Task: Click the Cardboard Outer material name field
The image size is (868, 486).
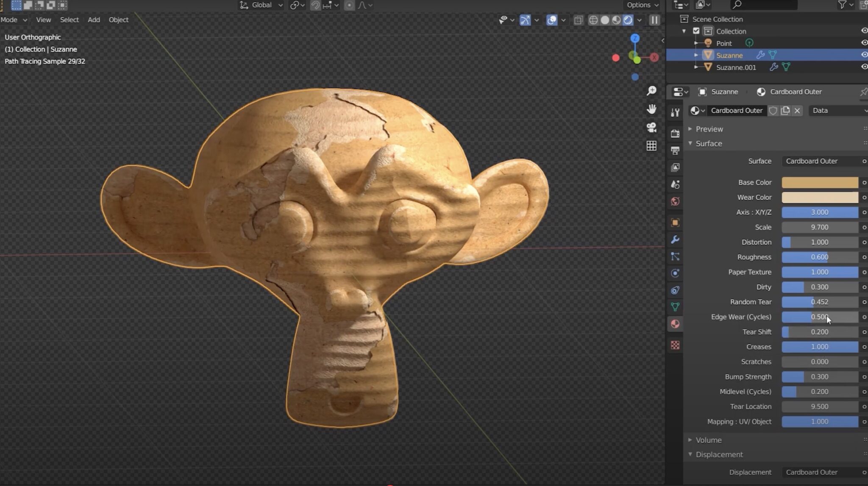Action: point(737,110)
